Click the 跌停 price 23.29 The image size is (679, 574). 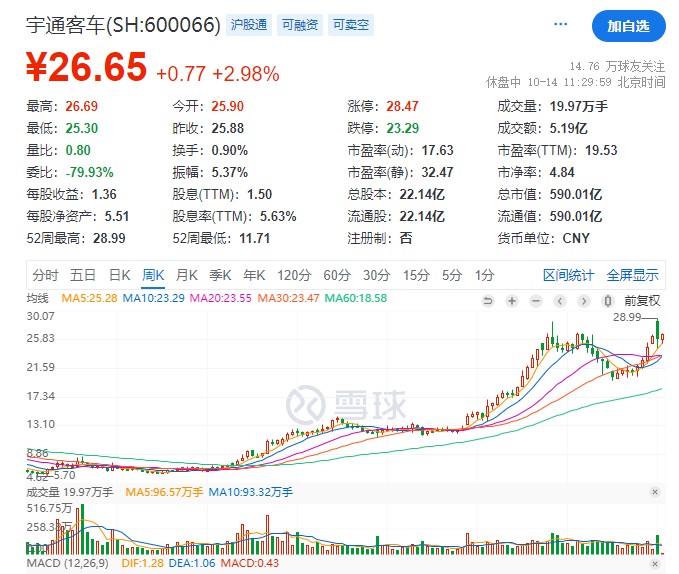coord(402,128)
